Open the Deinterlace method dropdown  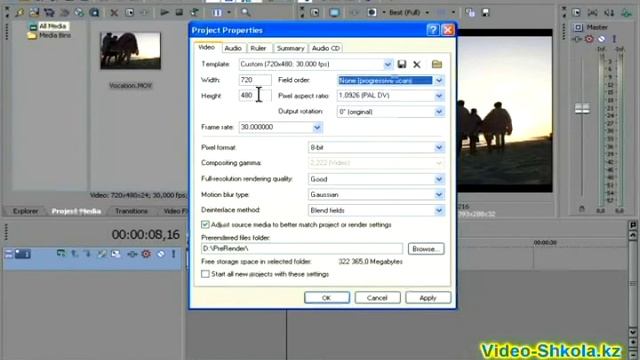point(439,211)
